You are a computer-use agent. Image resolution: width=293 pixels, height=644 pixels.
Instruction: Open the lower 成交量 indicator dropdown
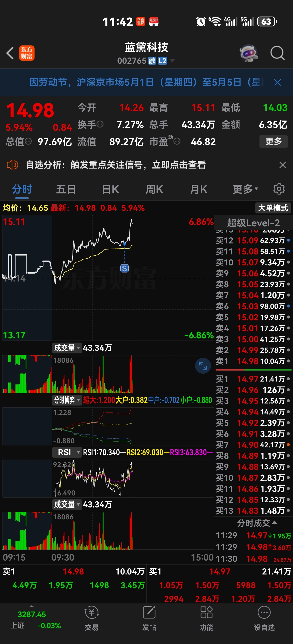pos(67,504)
